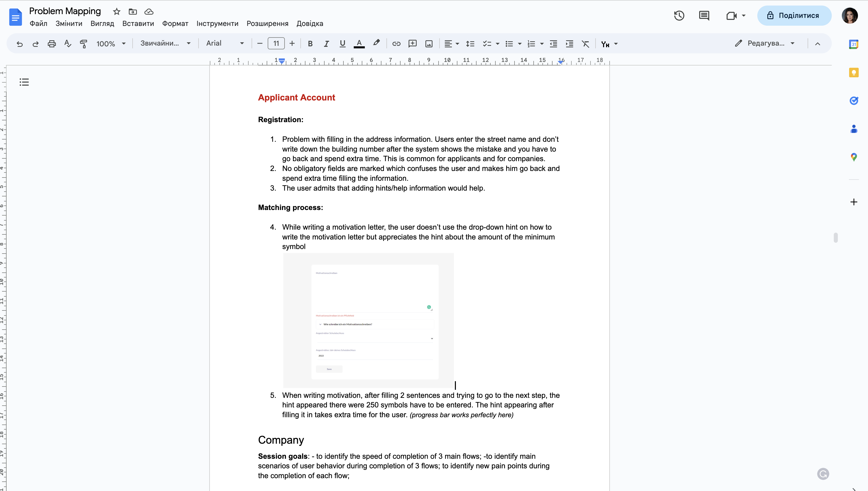
Task: Open the Формат menu
Action: [x=175, y=24]
